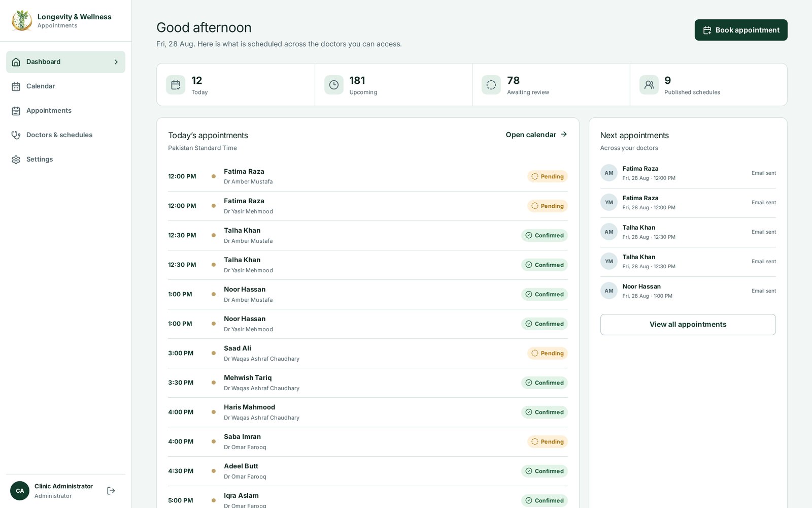Click the Confirmed badge for Haris Mahmood
The image size is (812, 508).
(x=545, y=412)
